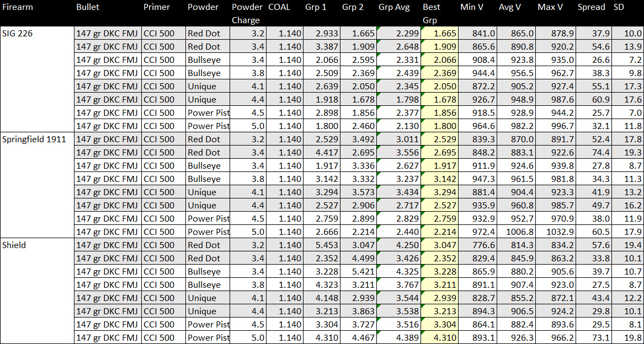The width and height of the screenshot is (644, 344).
Task: Click the Firearm column header
Action: (18, 7)
